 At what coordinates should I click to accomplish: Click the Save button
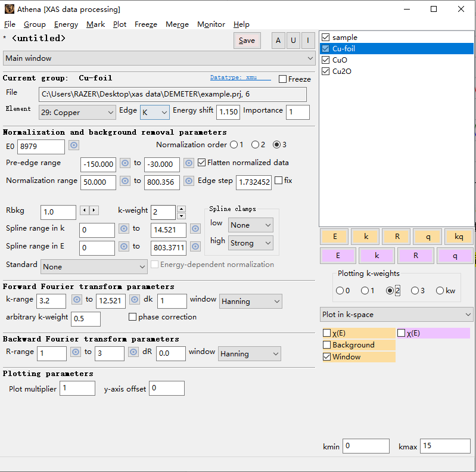point(247,41)
